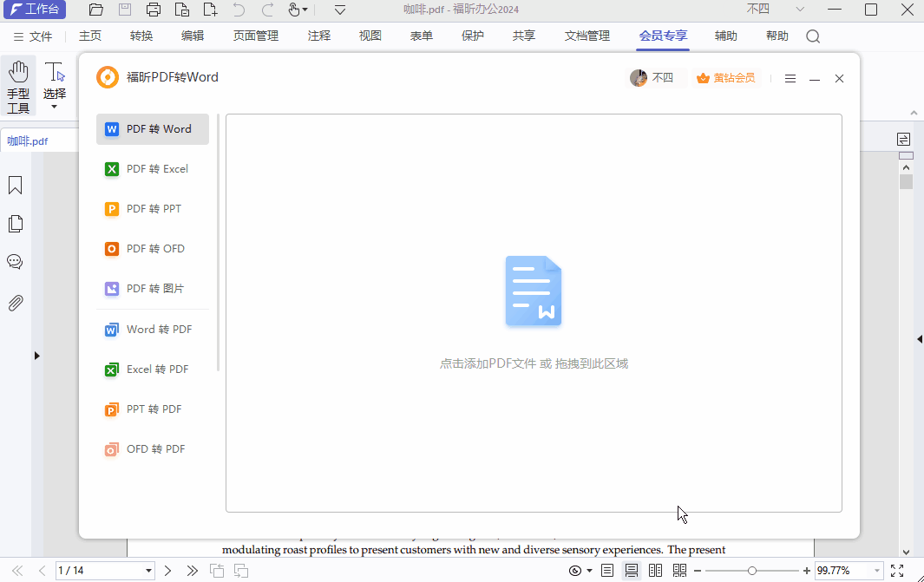Click the Print icon in the toolbar
924x582 pixels.
point(154,10)
